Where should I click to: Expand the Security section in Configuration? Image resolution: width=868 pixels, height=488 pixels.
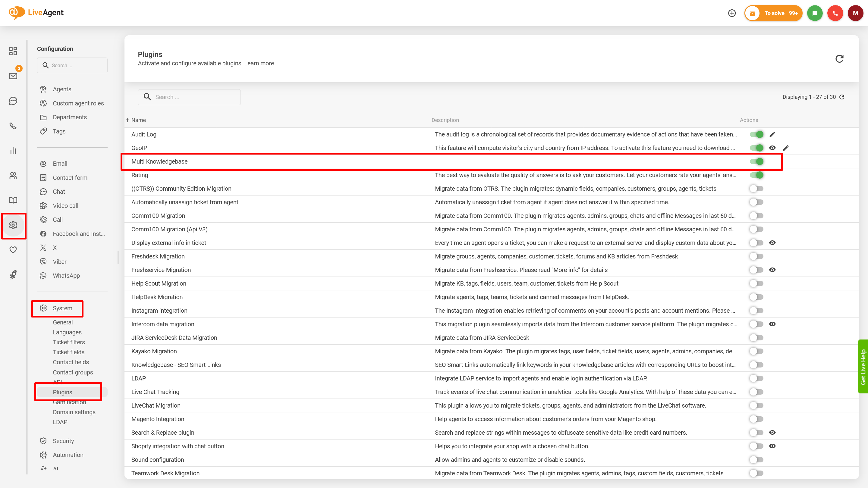[x=63, y=441]
